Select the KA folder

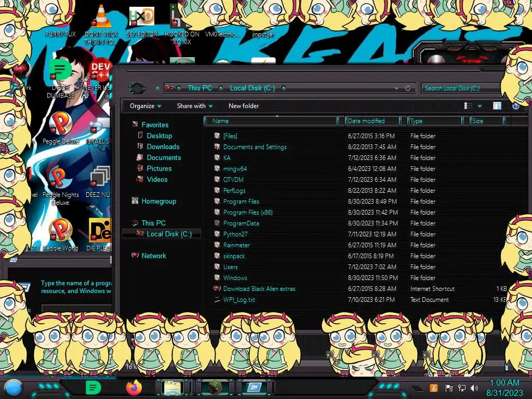tap(360, 158)
